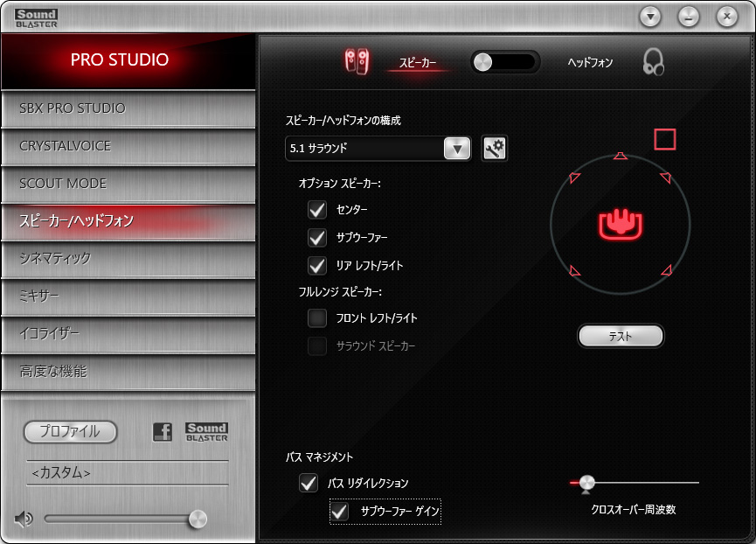
Task: Open speaker setup wrench settings icon
Action: pyautogui.click(x=494, y=148)
